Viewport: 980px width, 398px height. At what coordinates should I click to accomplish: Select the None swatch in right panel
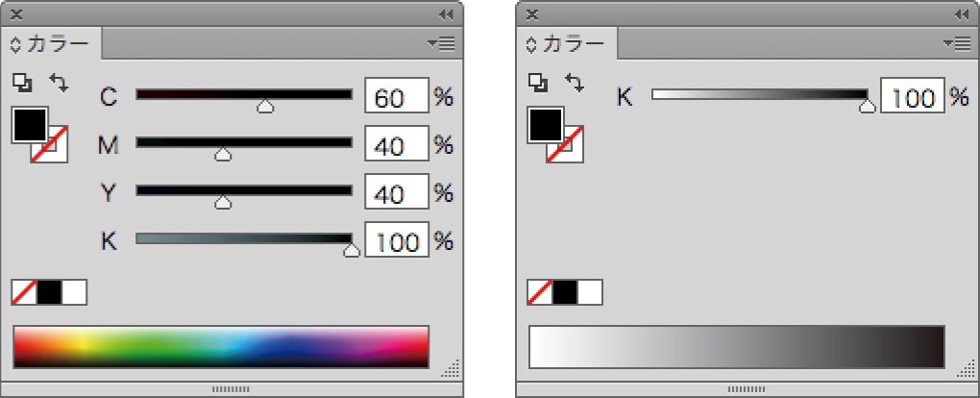(x=540, y=292)
